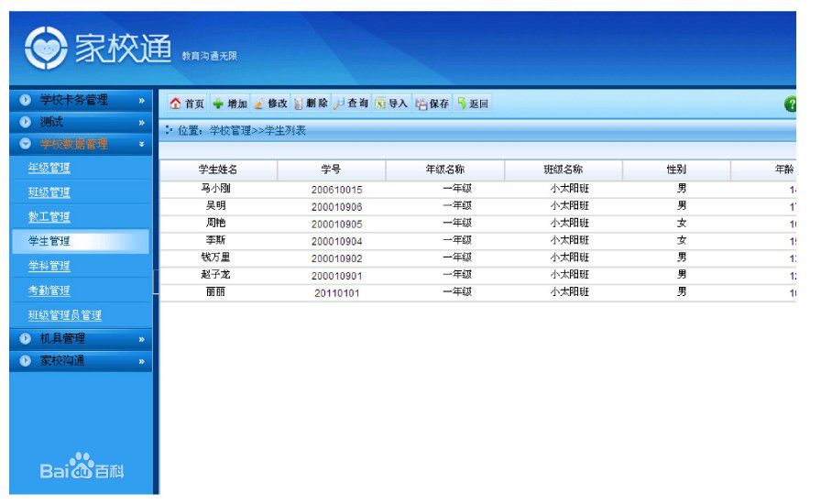Open the 班级管理 link
821x504 pixels.
49,192
